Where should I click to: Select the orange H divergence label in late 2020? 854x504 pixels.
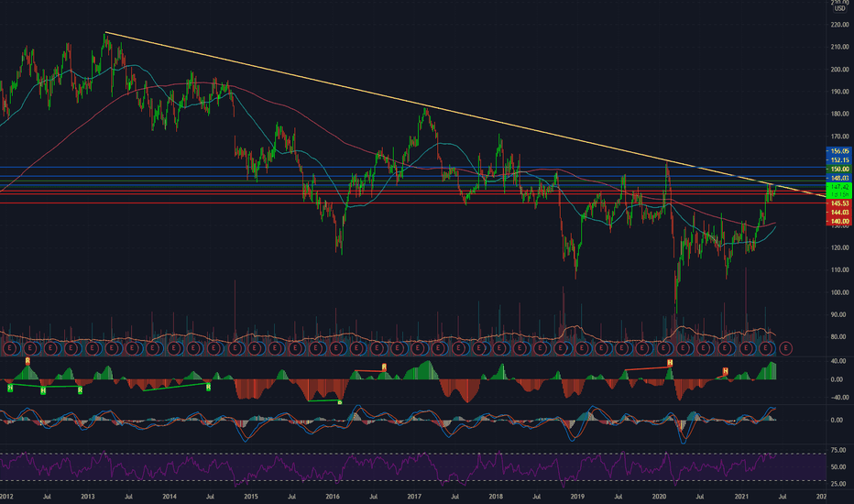tap(726, 371)
